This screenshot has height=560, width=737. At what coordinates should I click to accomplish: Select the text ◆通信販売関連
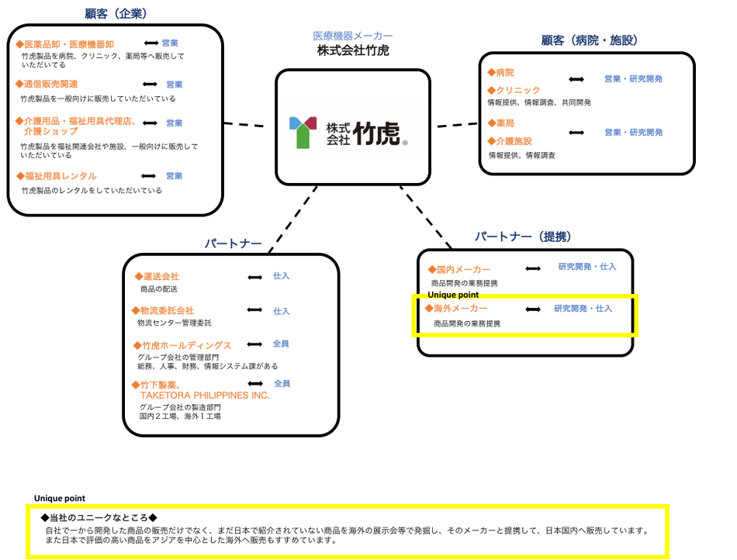click(47, 84)
